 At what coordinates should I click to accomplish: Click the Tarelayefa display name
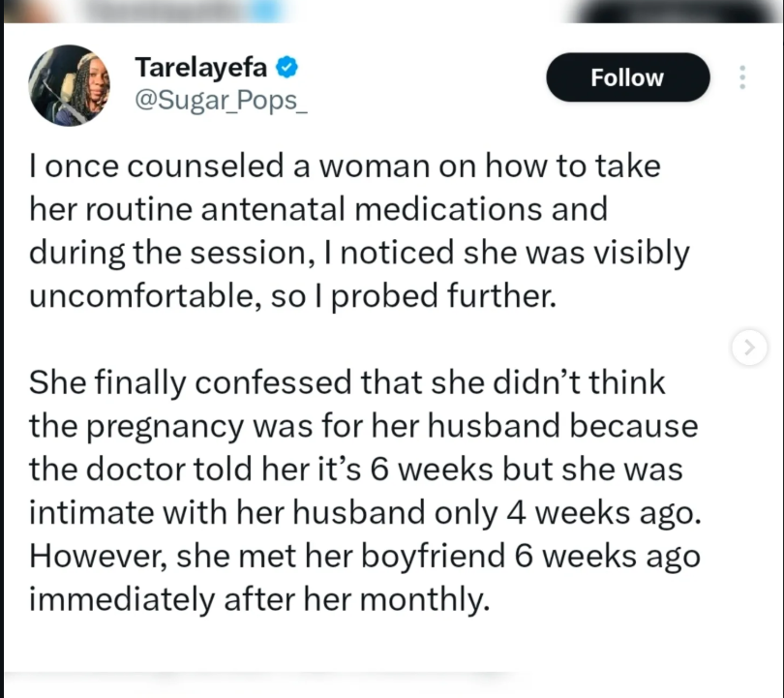coord(201,68)
